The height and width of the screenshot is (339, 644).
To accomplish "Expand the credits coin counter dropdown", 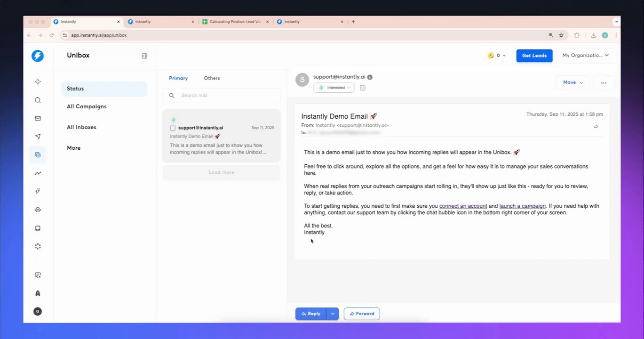I will 497,56.
